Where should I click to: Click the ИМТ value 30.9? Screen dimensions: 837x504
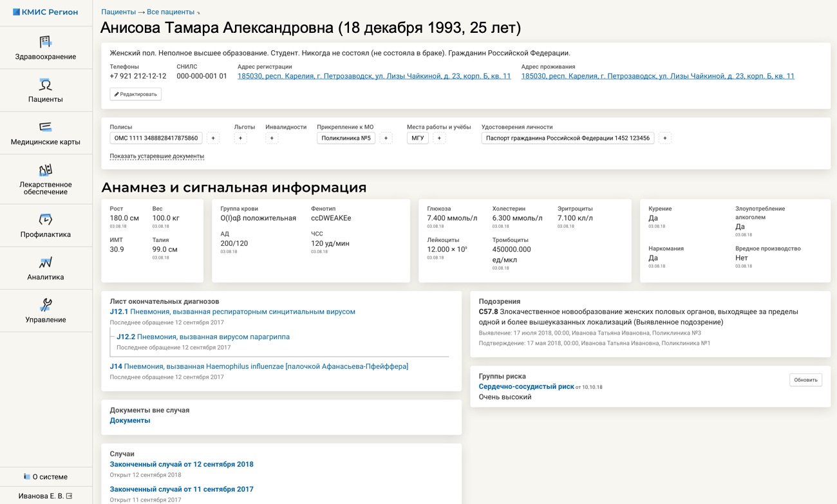[117, 249]
